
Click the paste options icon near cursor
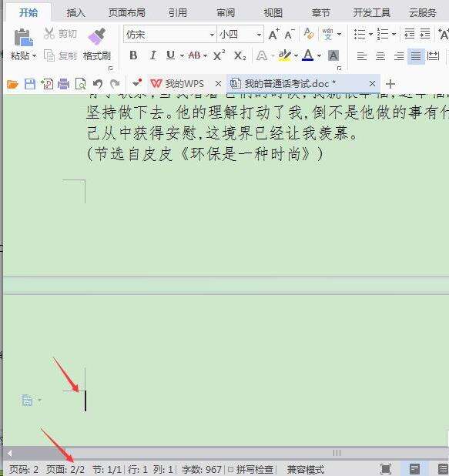click(x=27, y=401)
